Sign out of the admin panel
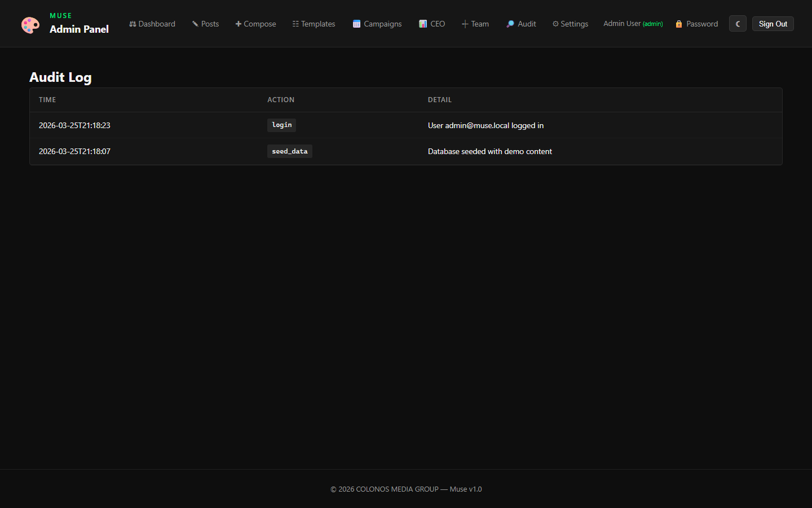 click(773, 24)
